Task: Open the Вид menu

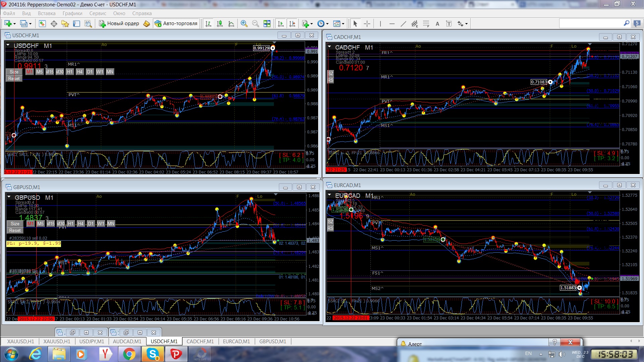Action: [x=26, y=13]
